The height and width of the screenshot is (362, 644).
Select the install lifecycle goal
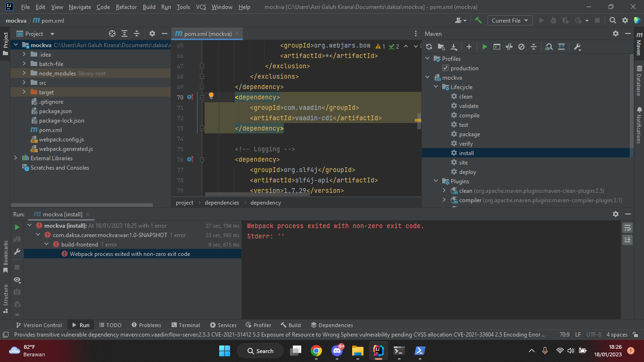tap(466, 153)
